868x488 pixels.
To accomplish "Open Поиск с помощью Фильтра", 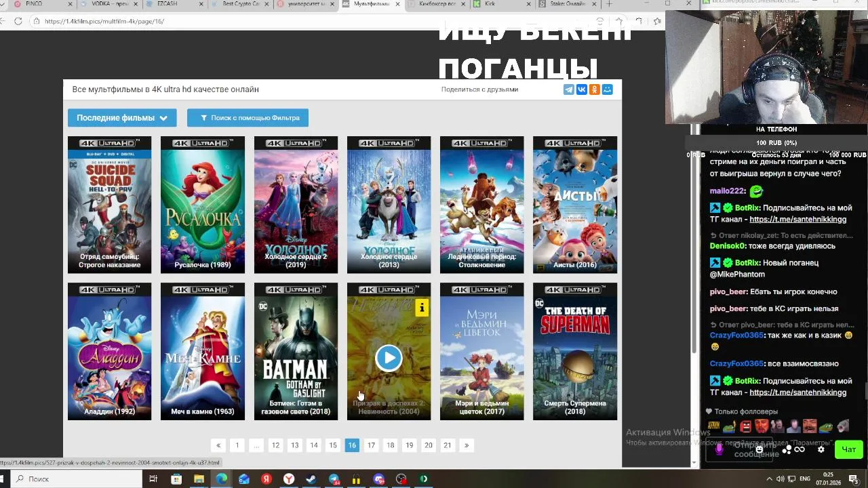I will 248,118.
